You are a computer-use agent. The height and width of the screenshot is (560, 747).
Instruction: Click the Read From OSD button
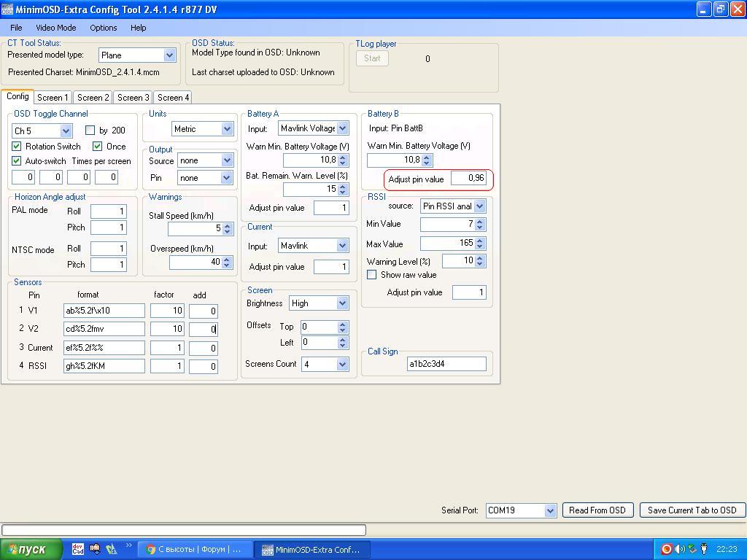point(597,510)
